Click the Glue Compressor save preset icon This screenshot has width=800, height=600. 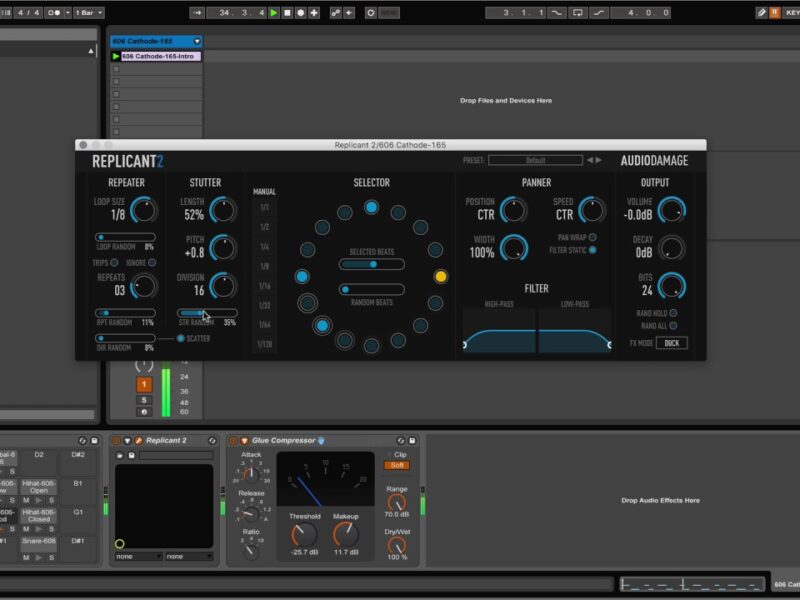(413, 440)
